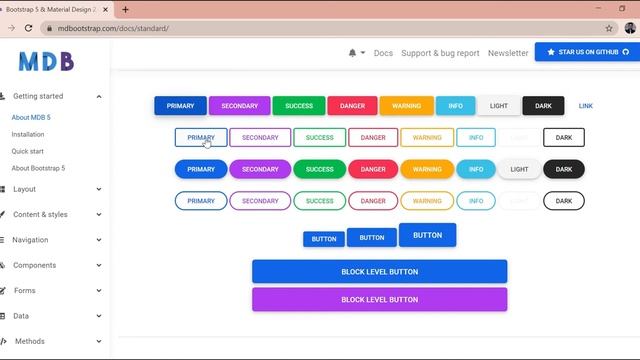The width and height of the screenshot is (640, 360).
Task: Click the solid rounded Light button
Action: click(519, 169)
